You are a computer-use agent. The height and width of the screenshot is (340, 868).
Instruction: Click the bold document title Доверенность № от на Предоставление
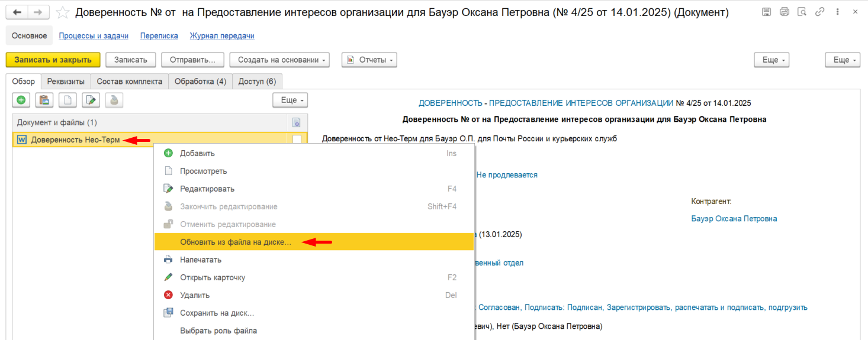pyautogui.click(x=584, y=119)
